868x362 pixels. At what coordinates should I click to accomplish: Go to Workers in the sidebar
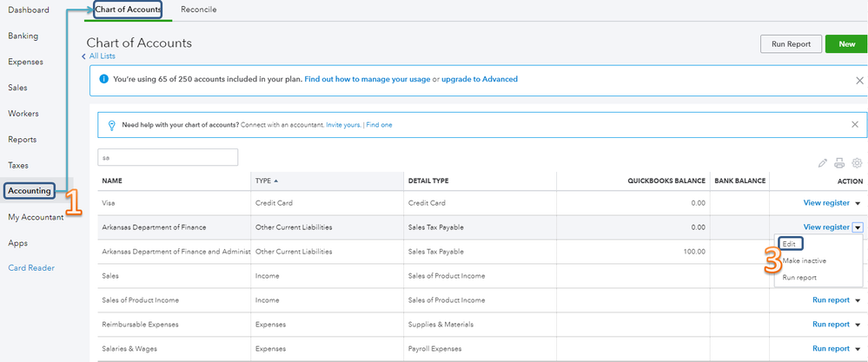click(x=23, y=114)
